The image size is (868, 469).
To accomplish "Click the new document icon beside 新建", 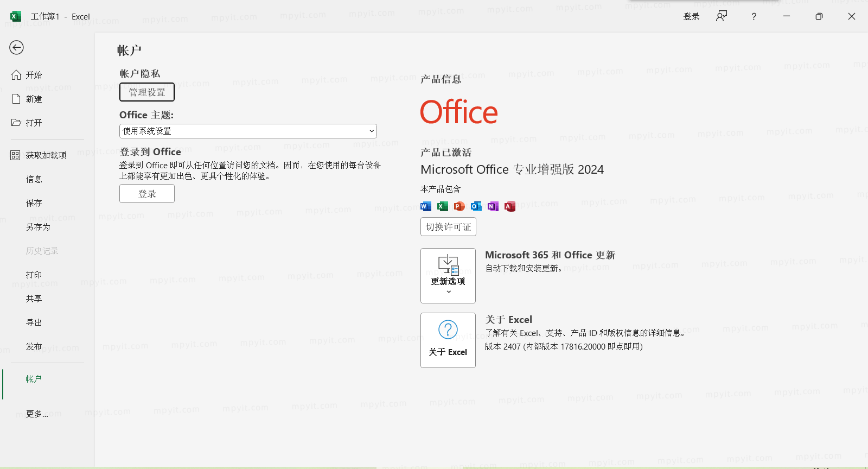I will [x=16, y=99].
